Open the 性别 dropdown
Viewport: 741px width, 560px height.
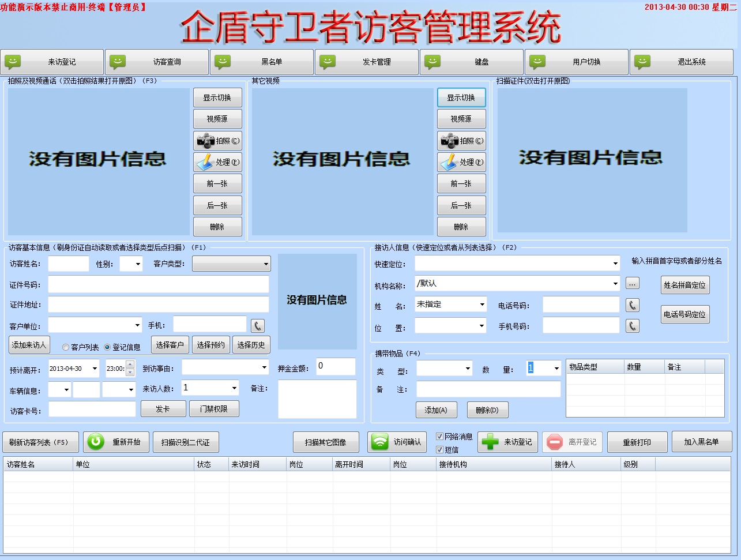pos(138,264)
